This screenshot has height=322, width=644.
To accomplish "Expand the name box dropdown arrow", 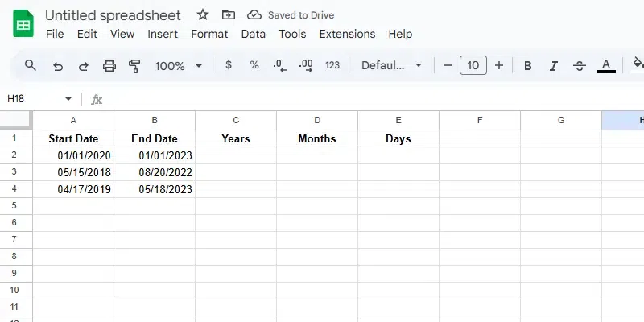I will point(68,99).
